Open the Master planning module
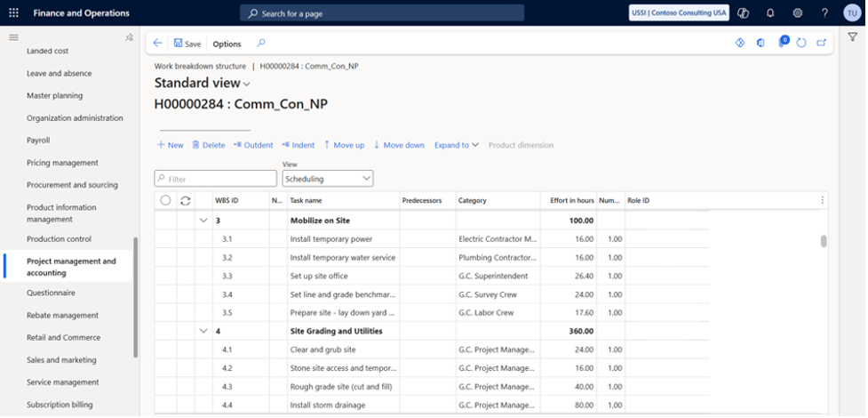Viewport: 868px width, 418px height. pos(54,95)
